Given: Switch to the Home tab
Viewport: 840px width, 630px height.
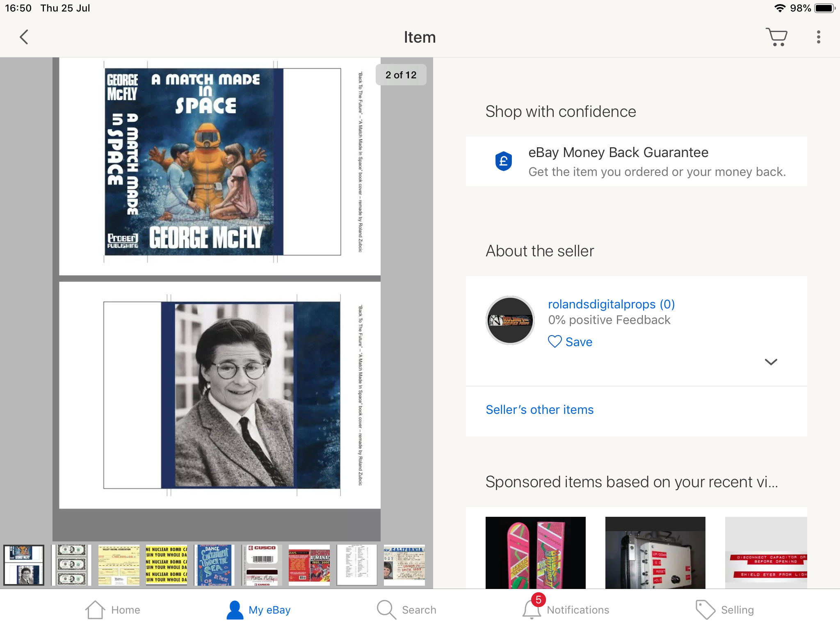Looking at the screenshot, I should [x=112, y=610].
